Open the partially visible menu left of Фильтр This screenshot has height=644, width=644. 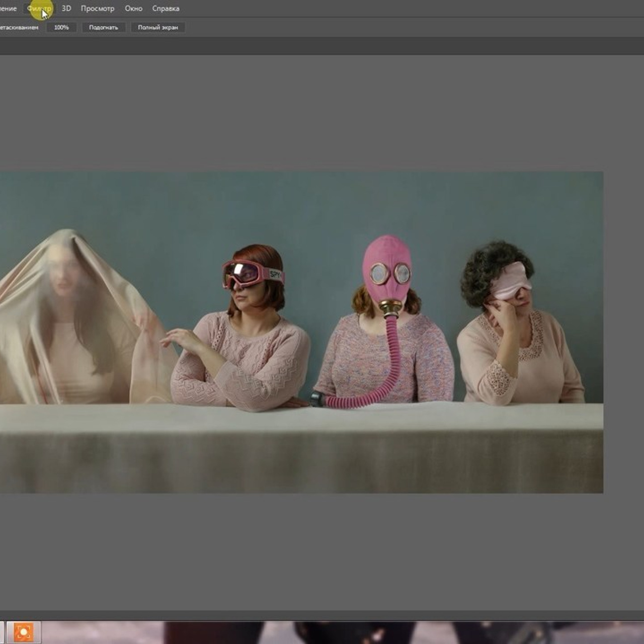click(8, 9)
